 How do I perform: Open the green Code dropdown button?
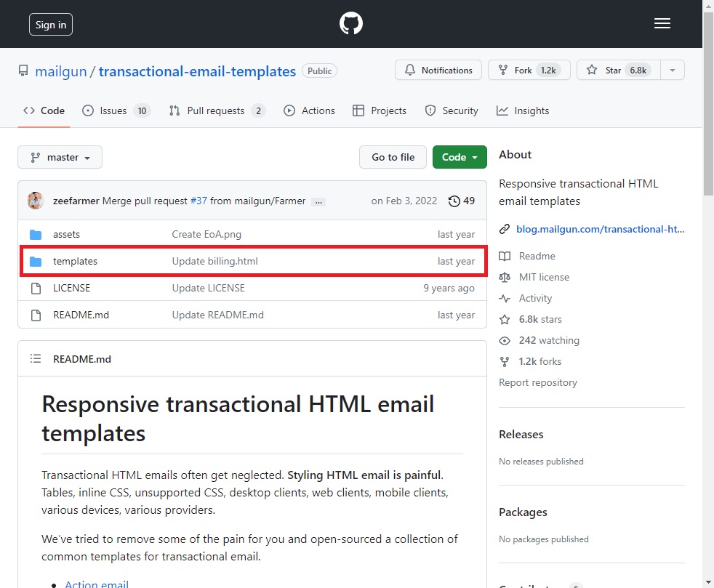pyautogui.click(x=460, y=157)
